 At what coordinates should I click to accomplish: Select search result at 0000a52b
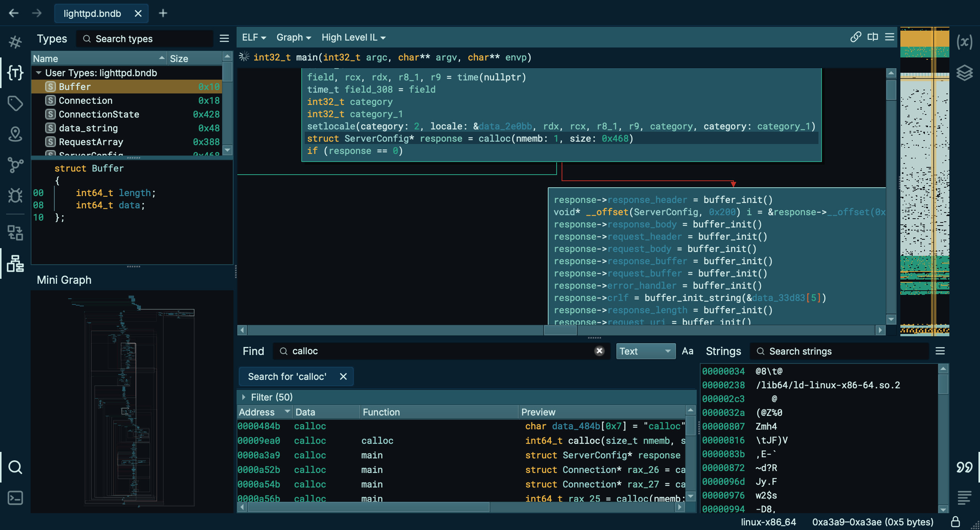(461, 469)
